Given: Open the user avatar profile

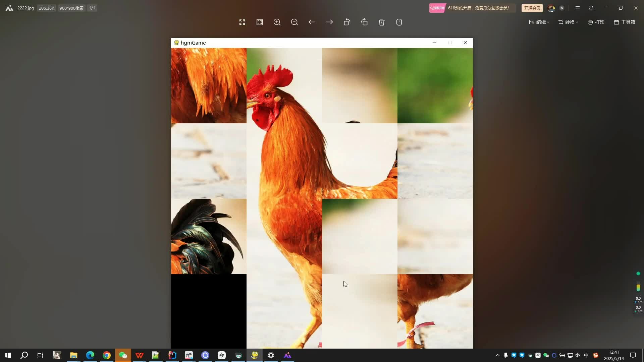Looking at the screenshot, I should [551, 8].
